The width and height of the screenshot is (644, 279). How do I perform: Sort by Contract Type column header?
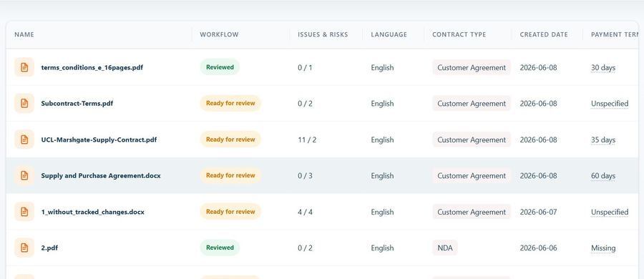pyautogui.click(x=459, y=34)
